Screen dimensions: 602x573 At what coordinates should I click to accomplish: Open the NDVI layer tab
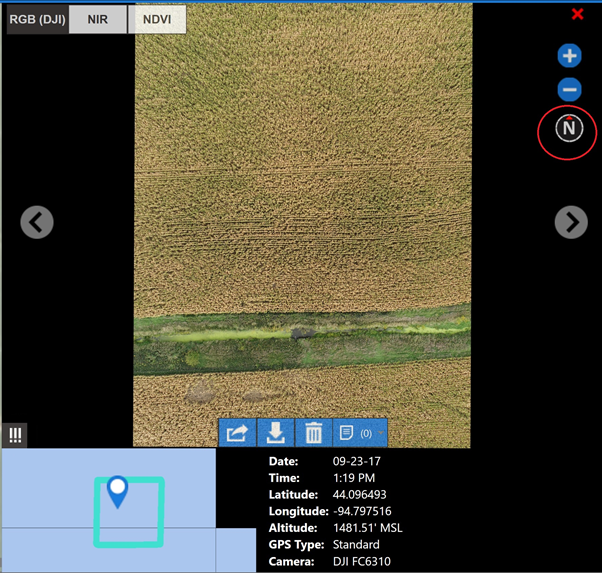[156, 19]
